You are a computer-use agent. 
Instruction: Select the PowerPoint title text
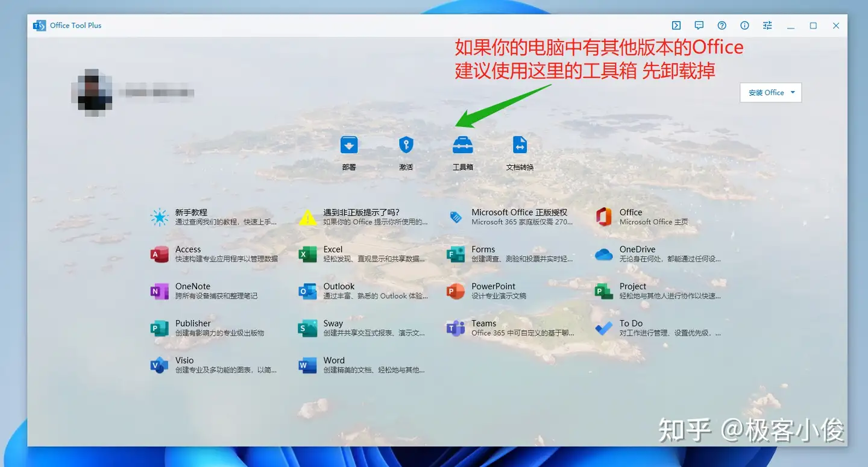[494, 286]
